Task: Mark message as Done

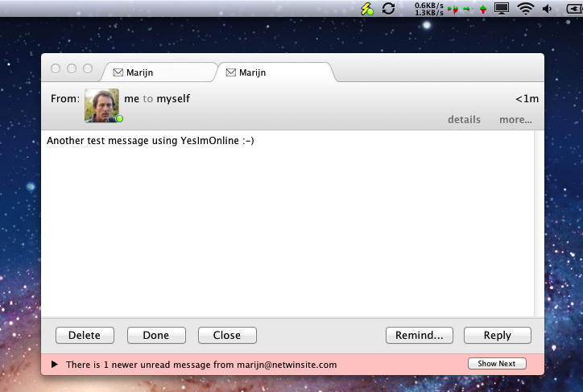Action: (156, 335)
